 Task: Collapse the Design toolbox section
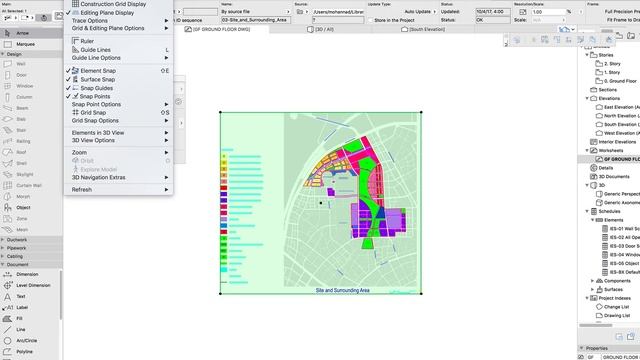click(x=3, y=54)
